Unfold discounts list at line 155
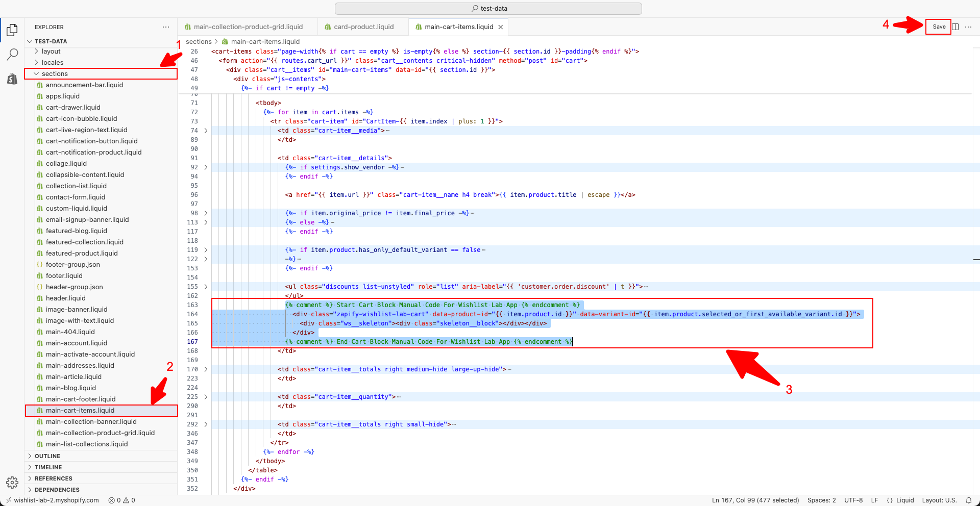Image resolution: width=980 pixels, height=506 pixels. tap(206, 287)
